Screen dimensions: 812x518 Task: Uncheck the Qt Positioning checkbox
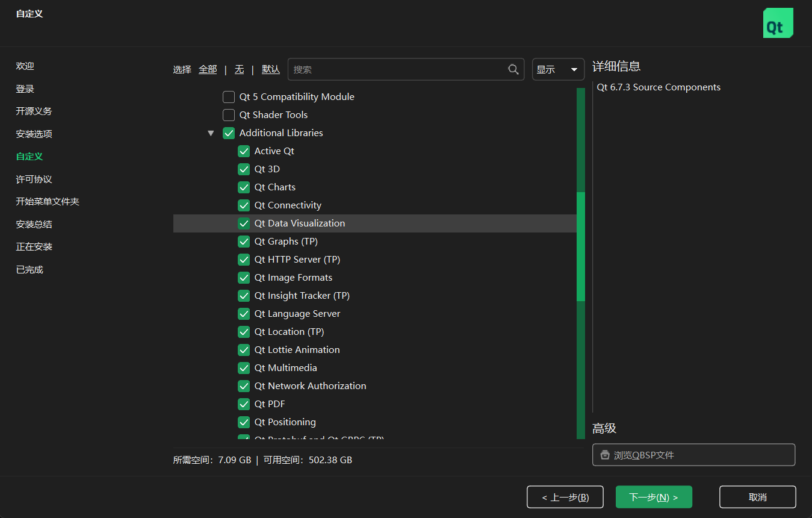click(244, 422)
